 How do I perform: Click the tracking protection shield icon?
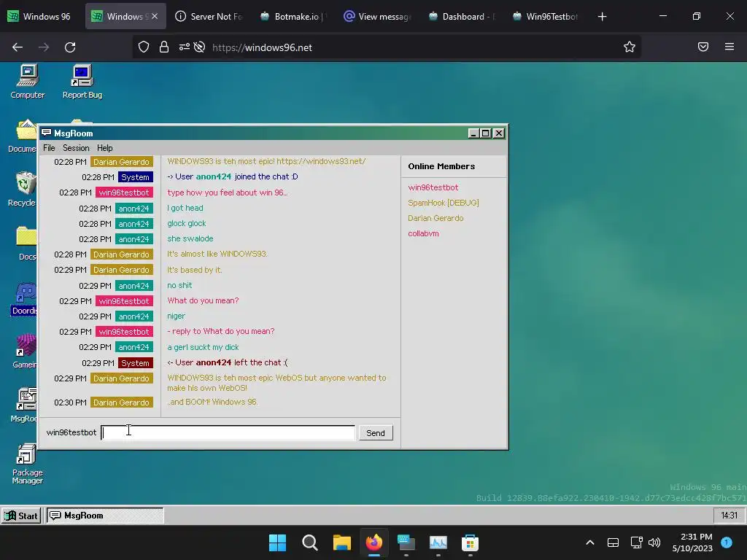(x=144, y=47)
